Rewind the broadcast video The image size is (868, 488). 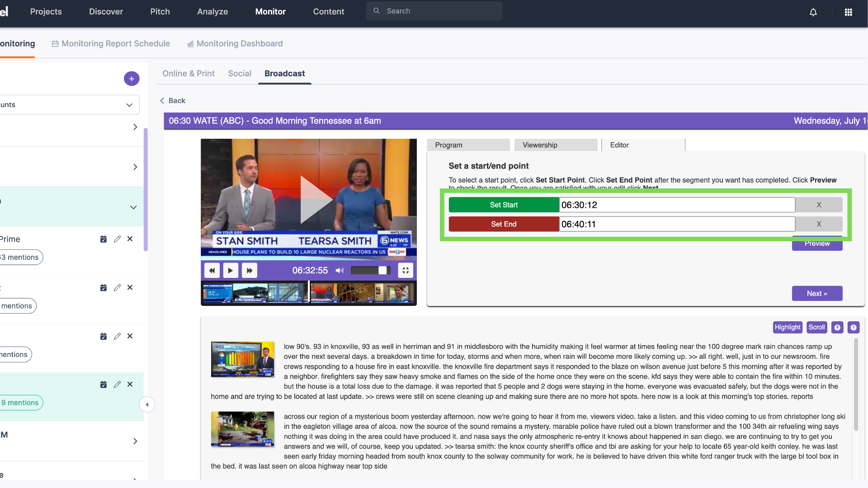pyautogui.click(x=212, y=270)
